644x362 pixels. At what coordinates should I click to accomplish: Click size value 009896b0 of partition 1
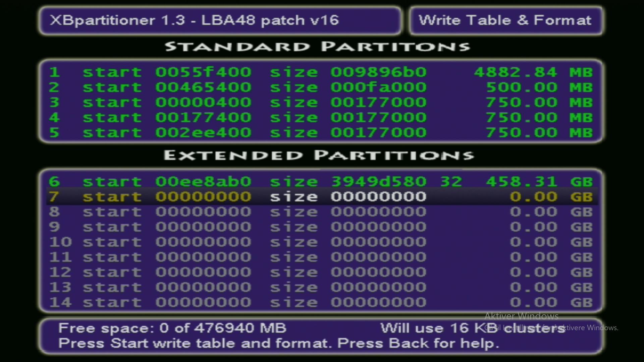click(x=378, y=72)
